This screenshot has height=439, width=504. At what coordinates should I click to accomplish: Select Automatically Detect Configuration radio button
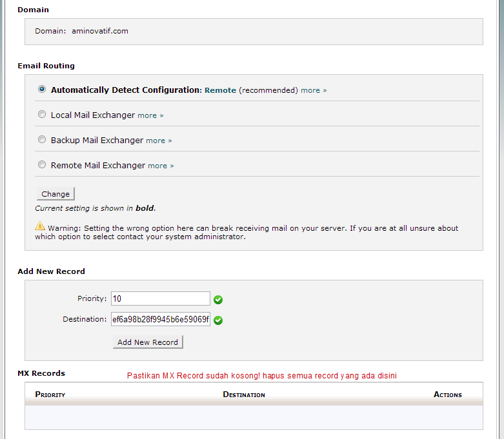point(42,90)
